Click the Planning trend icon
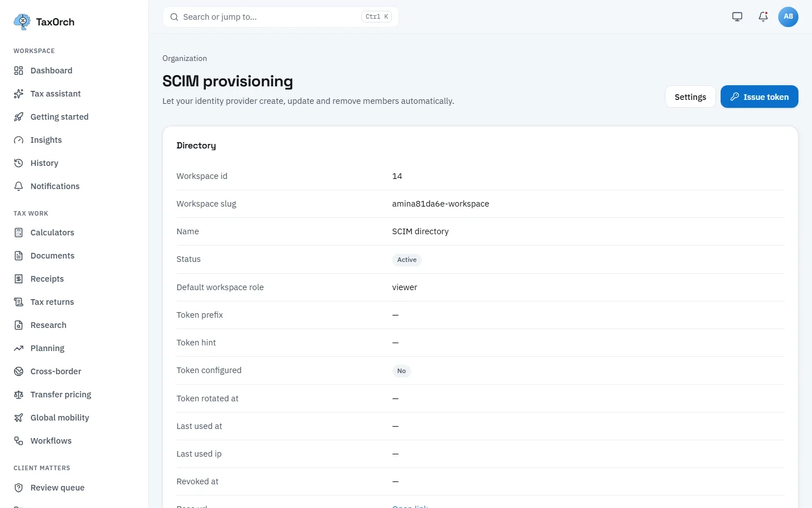Image resolution: width=812 pixels, height=508 pixels. [x=19, y=348]
